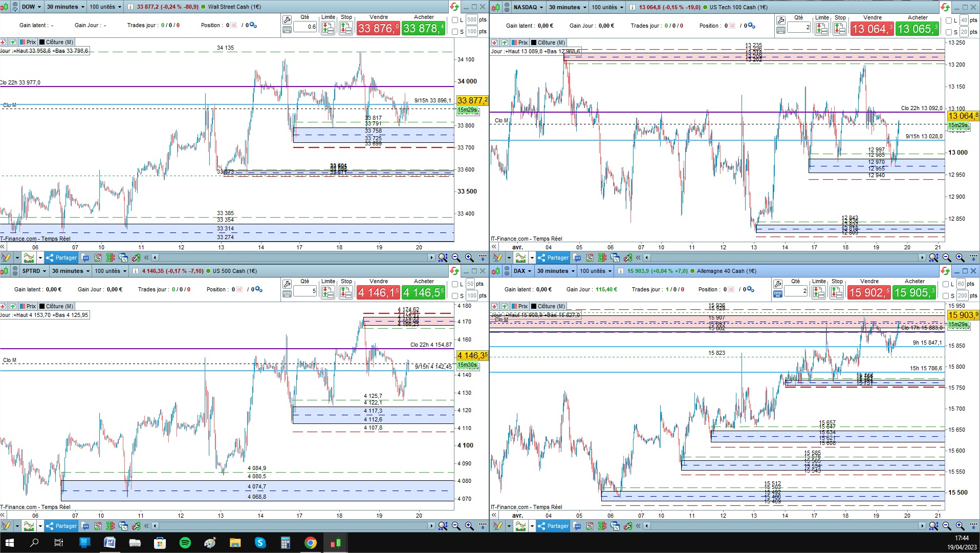Select the Prix tab on DOW chart
The height and width of the screenshot is (553, 980).
click(28, 42)
